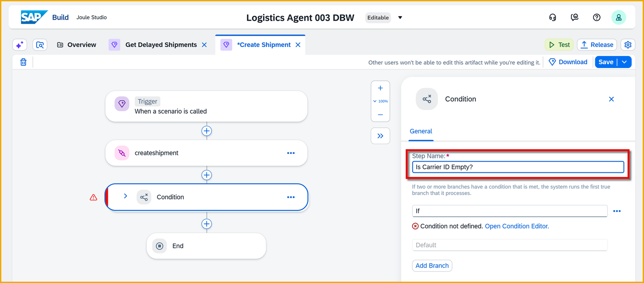The height and width of the screenshot is (283, 644).
Task: Click the Add Branch button
Action: tap(432, 266)
